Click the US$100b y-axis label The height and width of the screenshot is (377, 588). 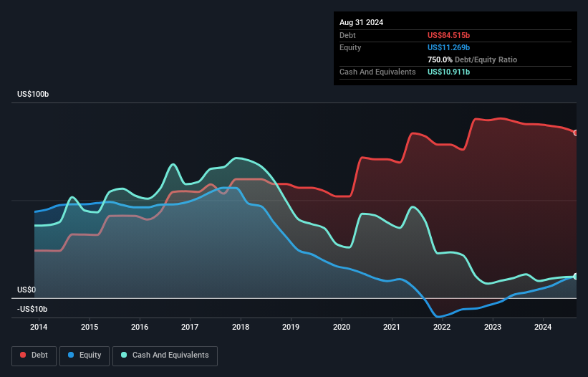point(33,94)
